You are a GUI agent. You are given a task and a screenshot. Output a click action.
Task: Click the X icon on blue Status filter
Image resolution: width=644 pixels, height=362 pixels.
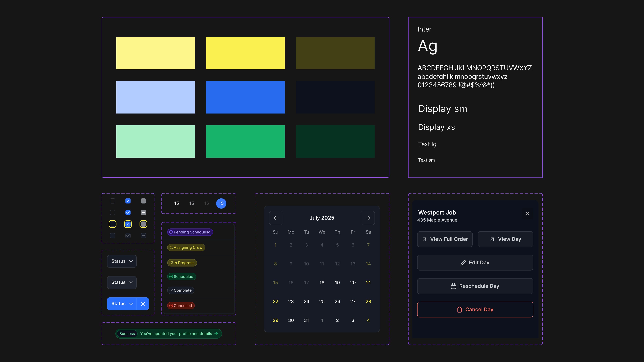[143, 304]
